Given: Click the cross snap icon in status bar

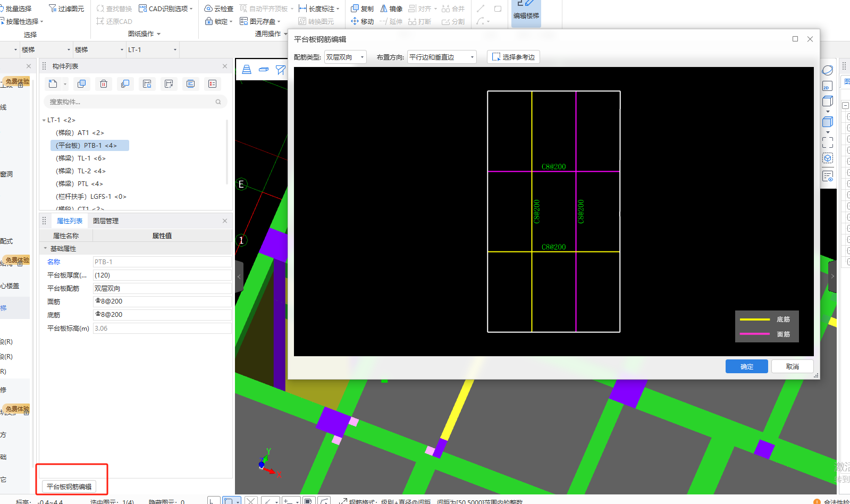Looking at the screenshot, I should [x=251, y=500].
